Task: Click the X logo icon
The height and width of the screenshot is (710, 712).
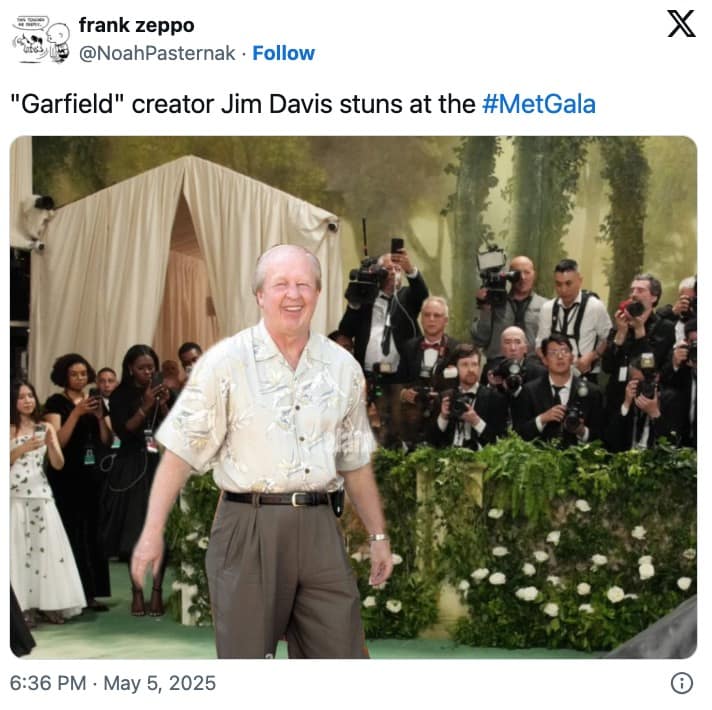Action: tap(681, 24)
